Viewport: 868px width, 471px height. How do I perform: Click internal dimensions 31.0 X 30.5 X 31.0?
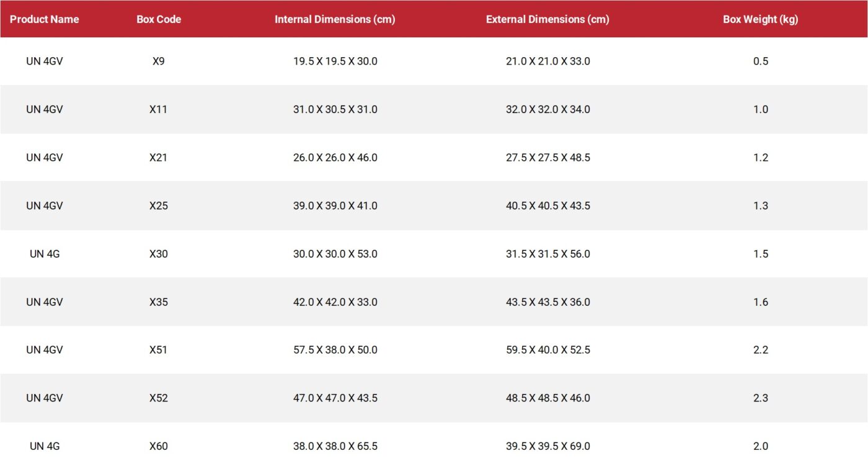click(x=335, y=109)
